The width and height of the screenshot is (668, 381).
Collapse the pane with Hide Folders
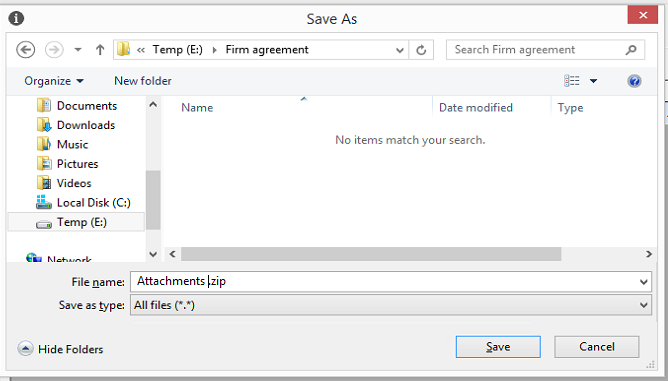(x=60, y=349)
